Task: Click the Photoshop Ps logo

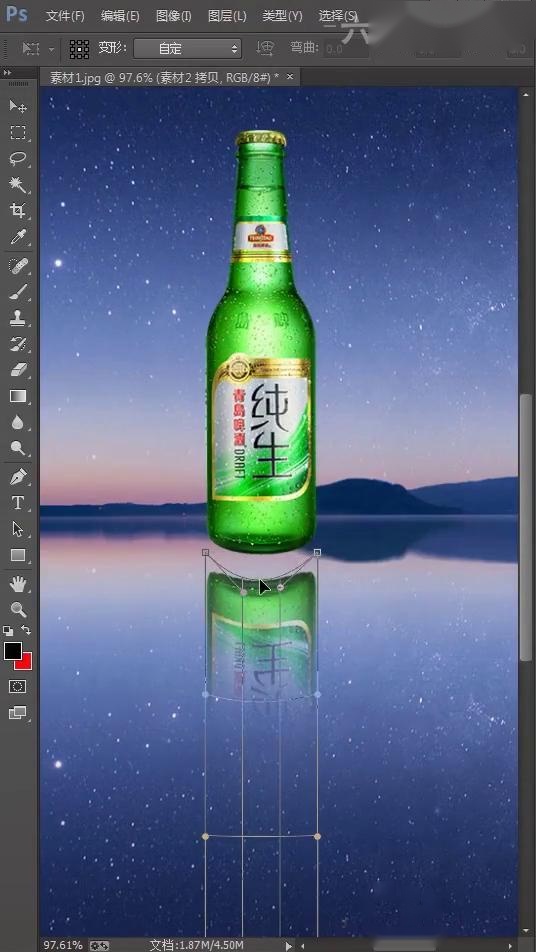Action: [16, 13]
